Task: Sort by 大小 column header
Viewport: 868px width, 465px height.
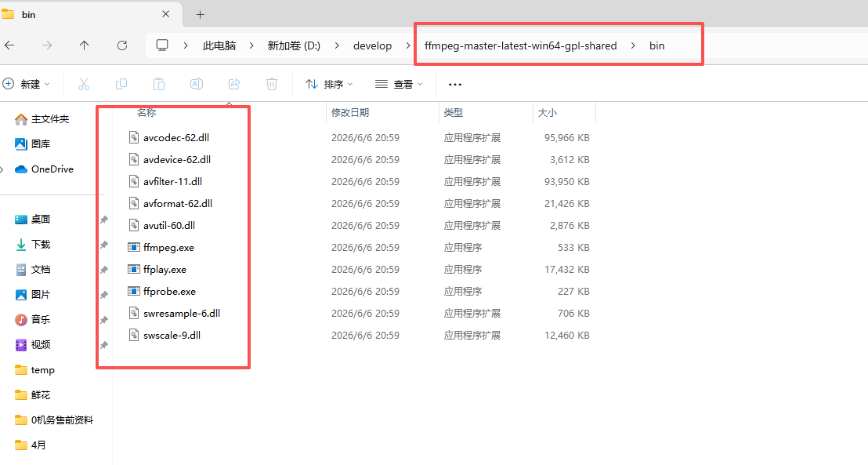Action: click(547, 112)
